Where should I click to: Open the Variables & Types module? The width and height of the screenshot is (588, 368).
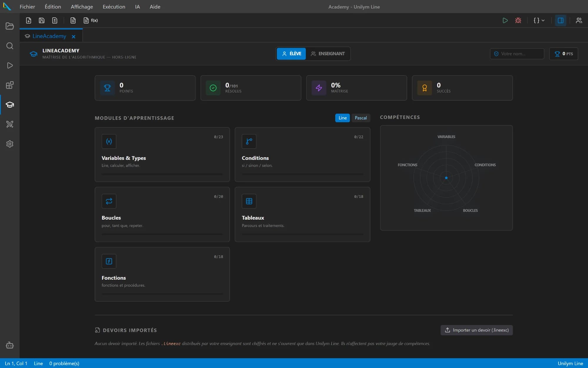(x=162, y=154)
